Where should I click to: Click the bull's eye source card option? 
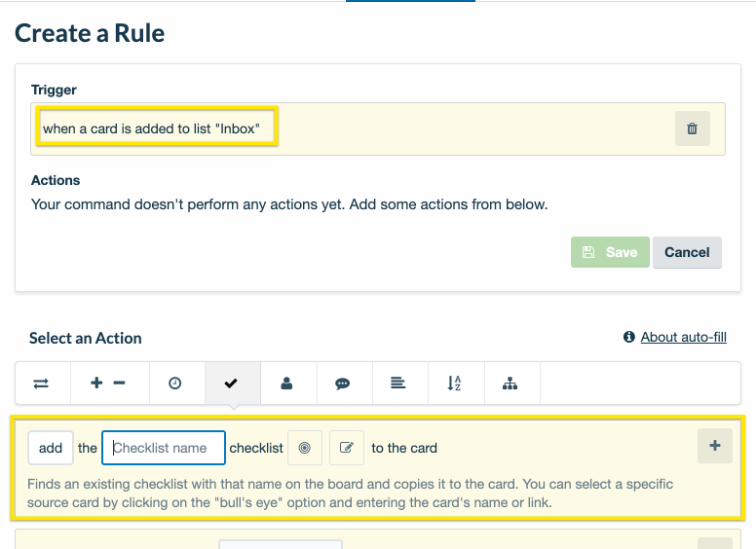(305, 448)
